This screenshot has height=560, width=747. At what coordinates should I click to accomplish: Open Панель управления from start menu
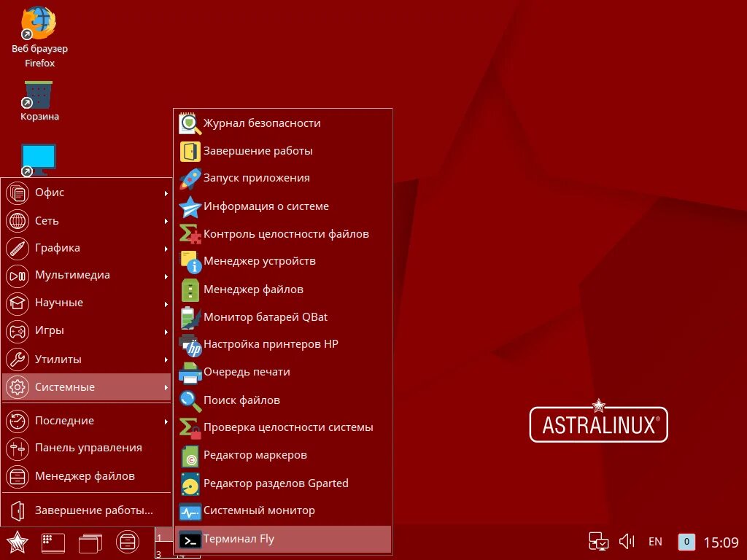86,448
